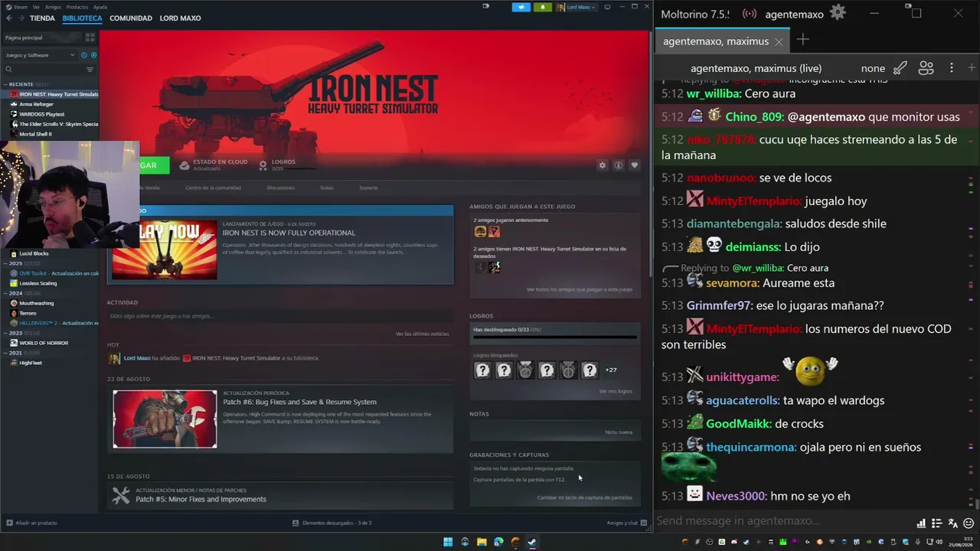The height and width of the screenshot is (551, 980).
Task: Click the library search field
Action: [x=44, y=70]
